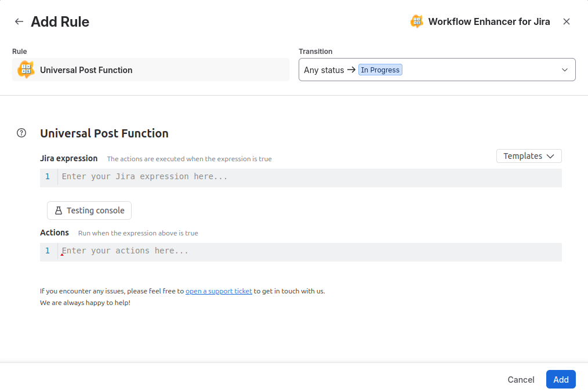This screenshot has width=588, height=392.
Task: Click line number 1 of Jira expression editor
Action: pyautogui.click(x=48, y=177)
